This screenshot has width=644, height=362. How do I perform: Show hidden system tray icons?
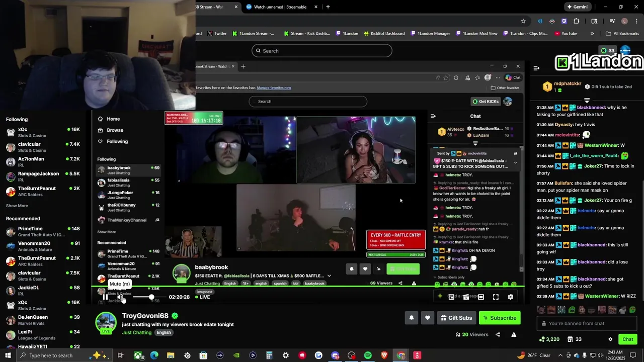tap(560, 355)
